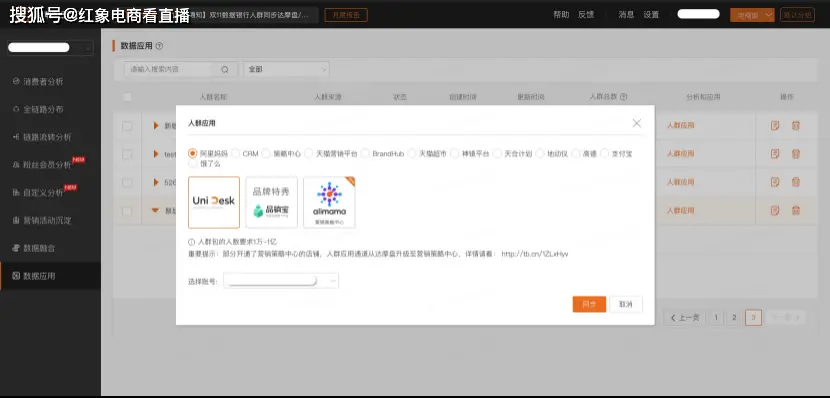This screenshot has height=398, width=830.
Task: Select the 策略中心 radio option
Action: [x=266, y=153]
